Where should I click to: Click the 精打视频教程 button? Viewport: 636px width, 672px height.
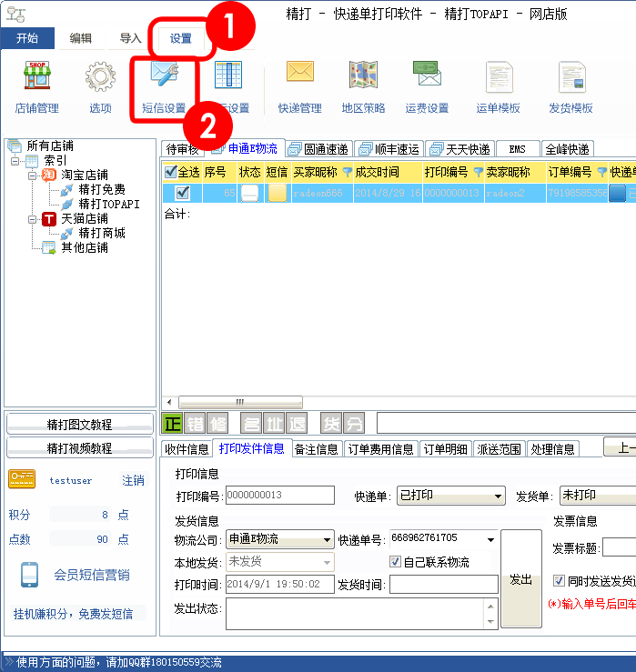(x=80, y=448)
